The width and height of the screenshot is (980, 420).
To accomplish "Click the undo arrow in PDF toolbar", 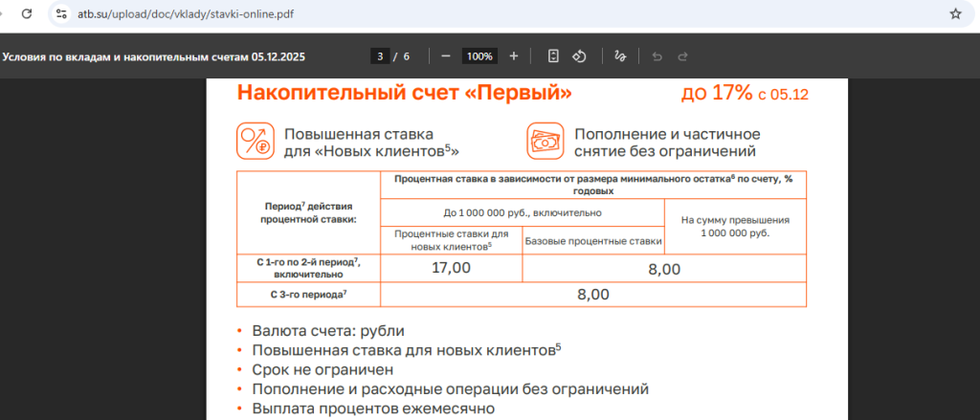I will pyautogui.click(x=657, y=56).
